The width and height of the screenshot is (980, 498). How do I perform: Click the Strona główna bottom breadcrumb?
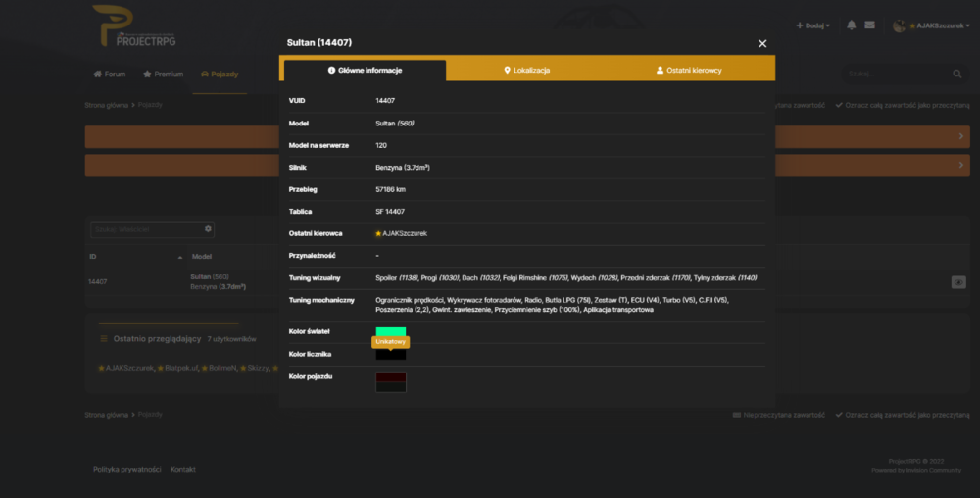click(x=106, y=415)
